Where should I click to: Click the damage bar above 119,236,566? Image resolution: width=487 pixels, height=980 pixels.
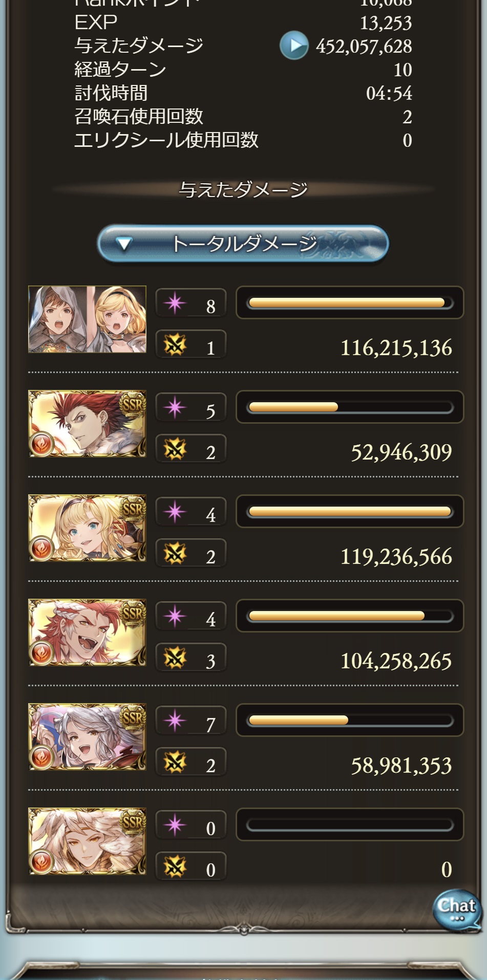350,511
